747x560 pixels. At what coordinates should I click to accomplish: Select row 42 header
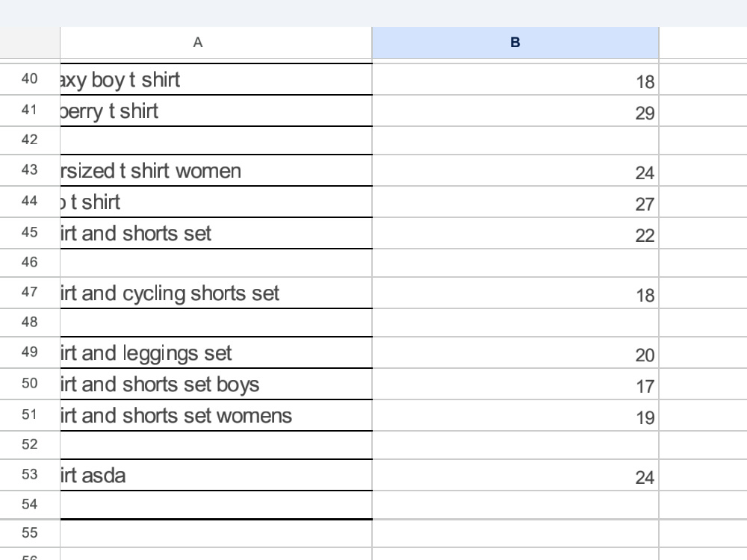(30, 140)
